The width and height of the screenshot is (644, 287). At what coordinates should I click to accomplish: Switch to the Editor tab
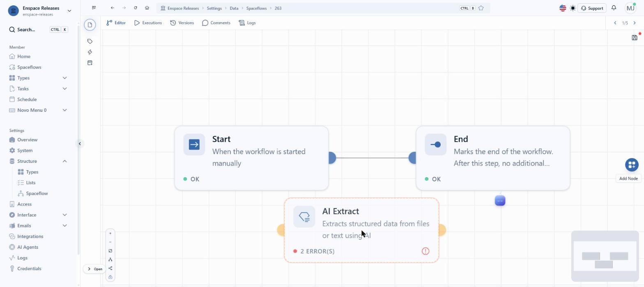point(116,23)
